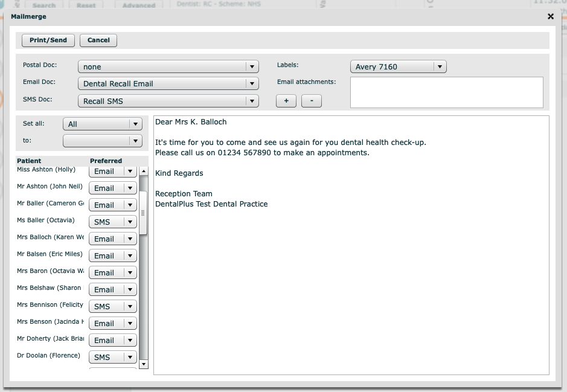This screenshot has height=392, width=567.
Task: Close the Mailmerge dialog
Action: 550,17
